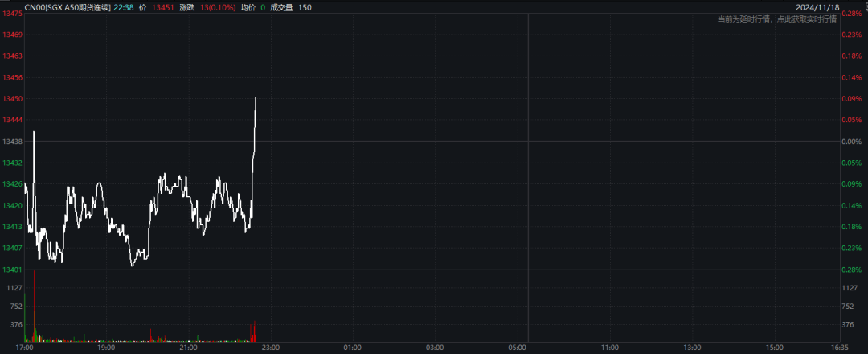Click the green 13420 price label
868x354 pixels.
[11, 205]
